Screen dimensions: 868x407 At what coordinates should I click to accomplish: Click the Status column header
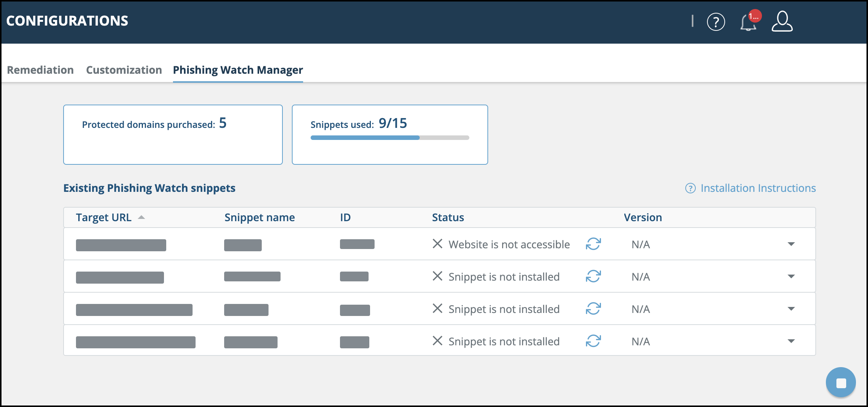[x=448, y=217]
